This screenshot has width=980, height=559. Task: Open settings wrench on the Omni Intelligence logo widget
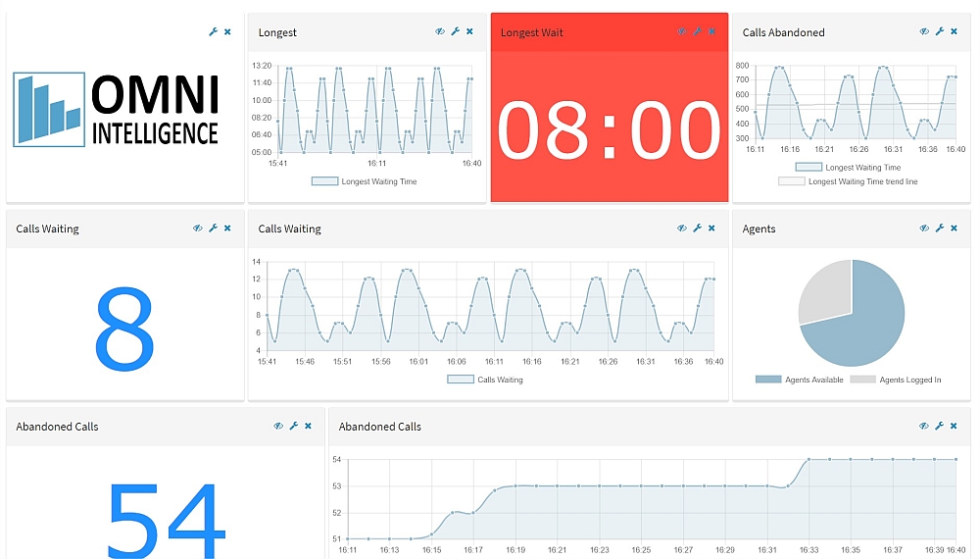tap(213, 32)
